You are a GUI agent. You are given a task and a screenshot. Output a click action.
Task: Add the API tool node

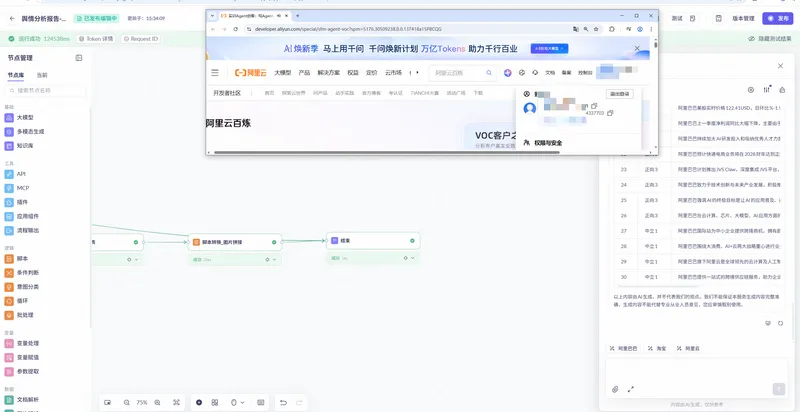coord(21,174)
